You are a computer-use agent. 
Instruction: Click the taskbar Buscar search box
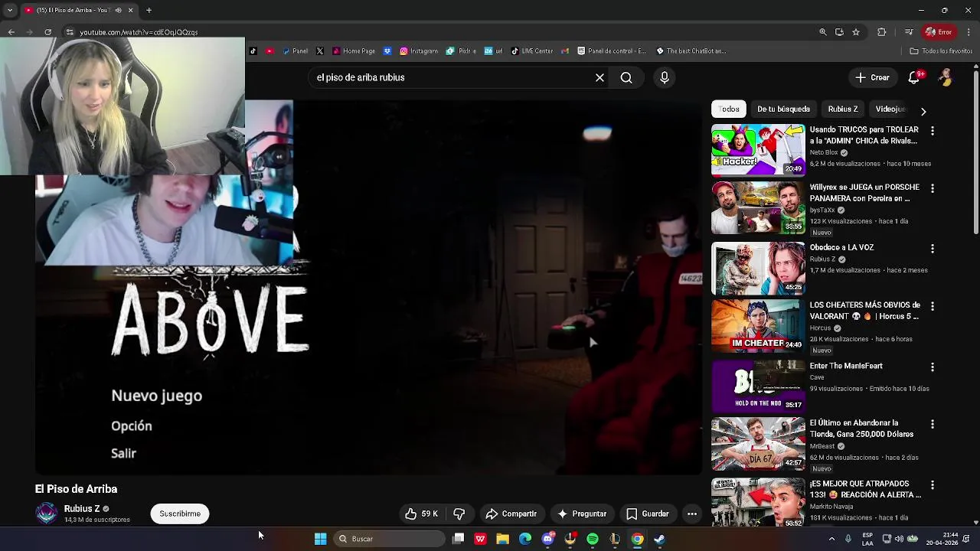point(390,539)
